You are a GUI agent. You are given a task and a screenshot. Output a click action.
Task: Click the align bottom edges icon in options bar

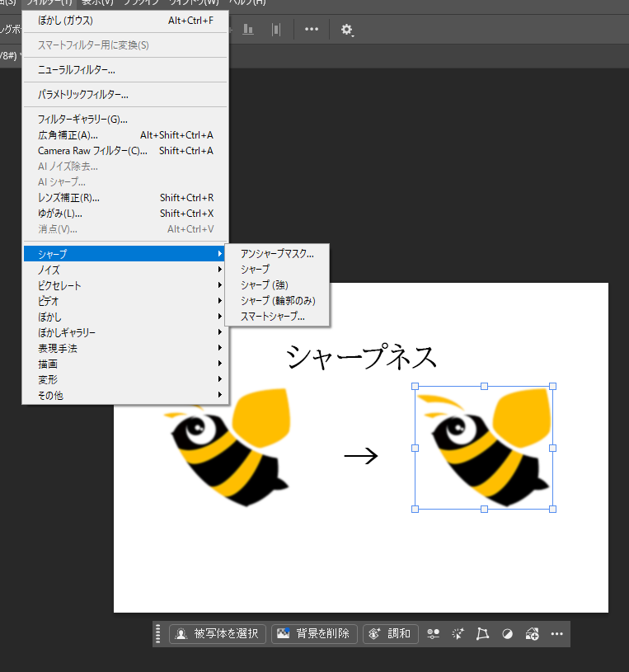(x=248, y=29)
